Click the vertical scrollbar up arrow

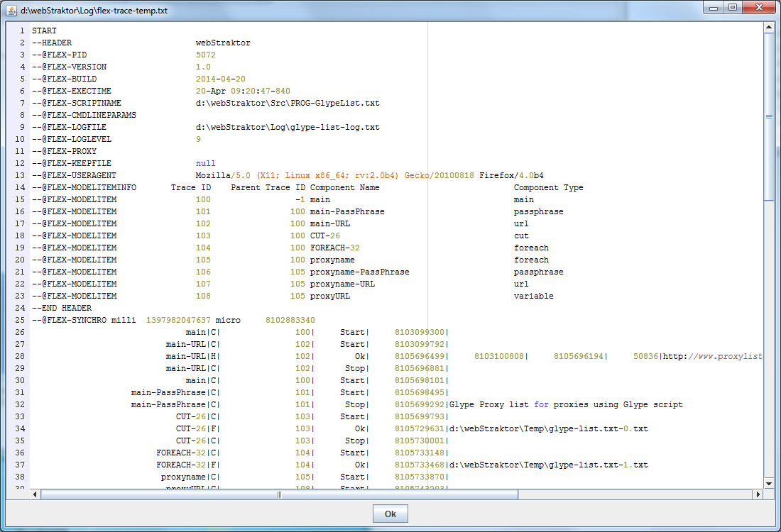click(768, 28)
